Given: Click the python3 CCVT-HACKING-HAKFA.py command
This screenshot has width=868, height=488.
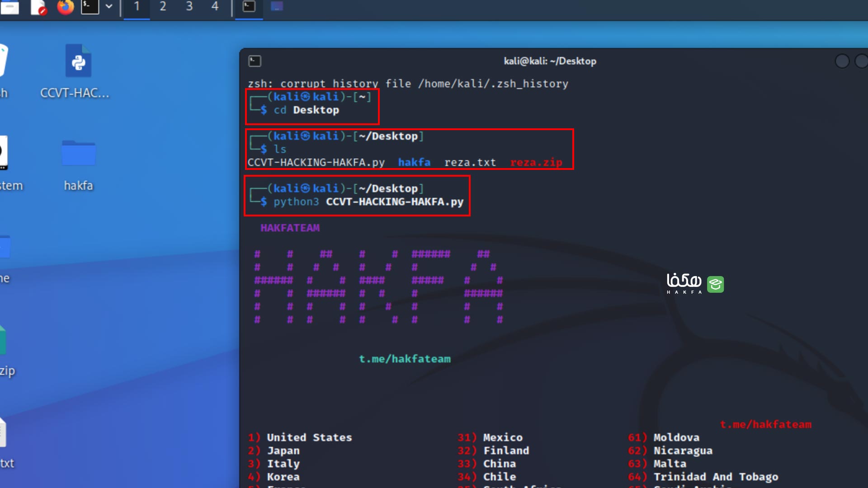Looking at the screenshot, I should (368, 202).
